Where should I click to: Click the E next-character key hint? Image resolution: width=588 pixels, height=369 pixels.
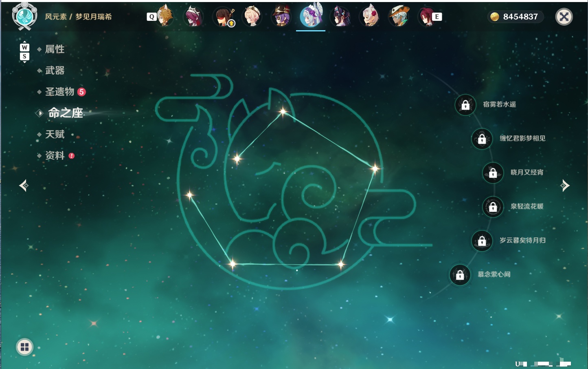(x=437, y=17)
